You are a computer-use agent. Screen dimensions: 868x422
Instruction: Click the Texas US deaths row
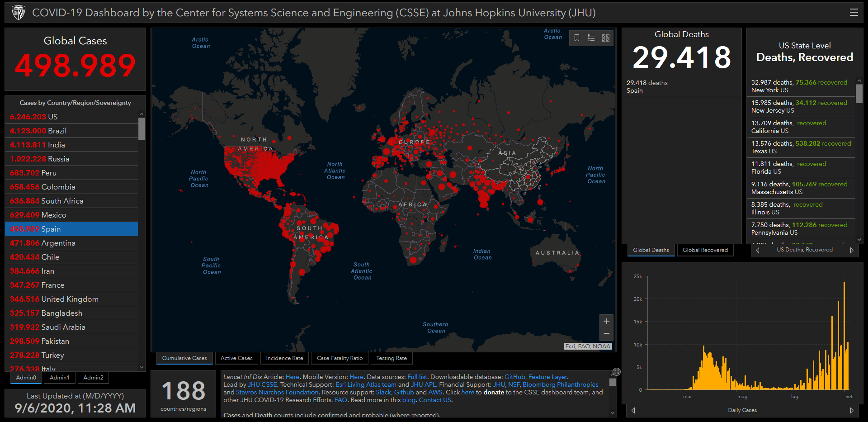tap(801, 147)
